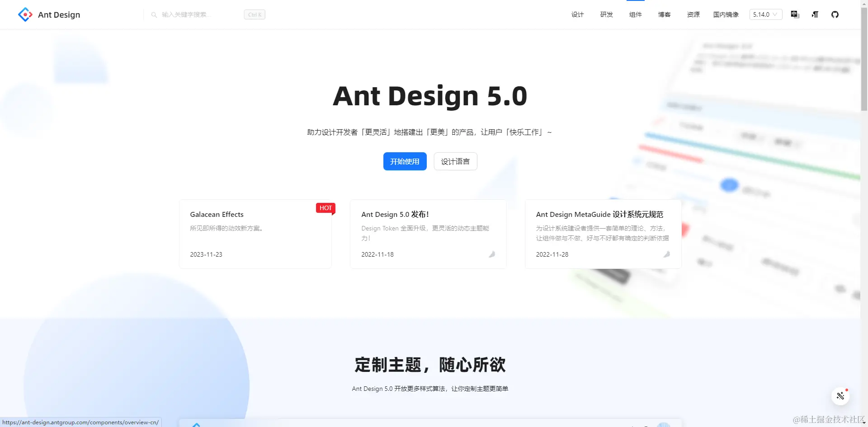868x427 pixels.
Task: Click the Ant Design logo icon
Action: pos(25,14)
